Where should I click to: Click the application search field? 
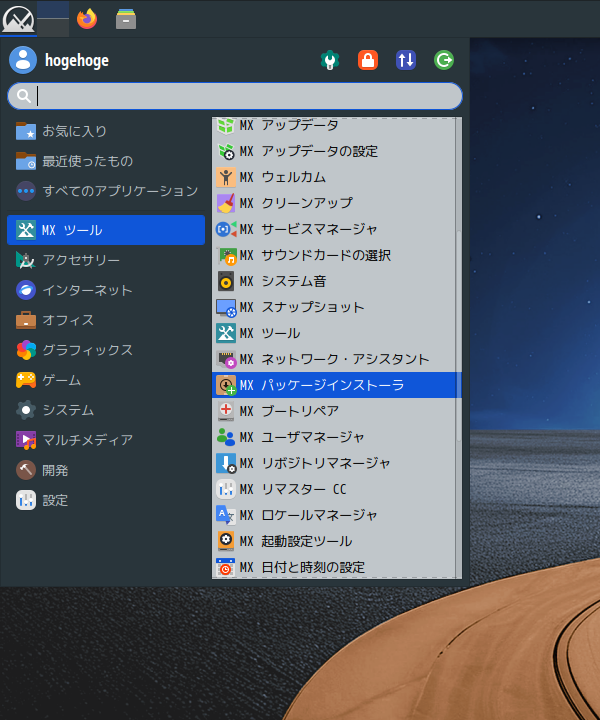coord(235,96)
